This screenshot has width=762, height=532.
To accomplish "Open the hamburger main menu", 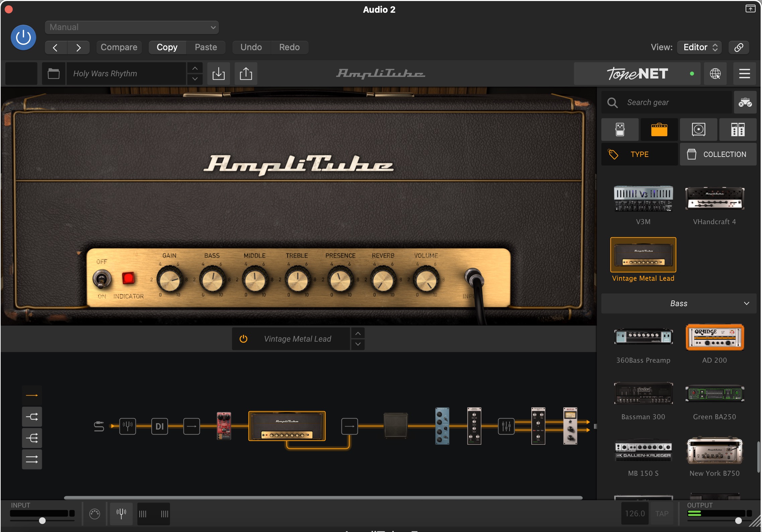I will point(744,74).
